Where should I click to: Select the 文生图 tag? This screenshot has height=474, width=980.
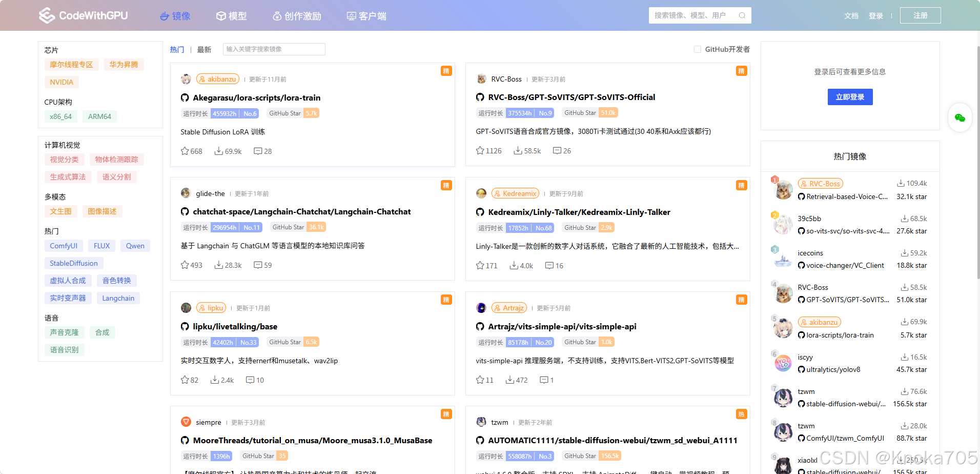pos(60,211)
